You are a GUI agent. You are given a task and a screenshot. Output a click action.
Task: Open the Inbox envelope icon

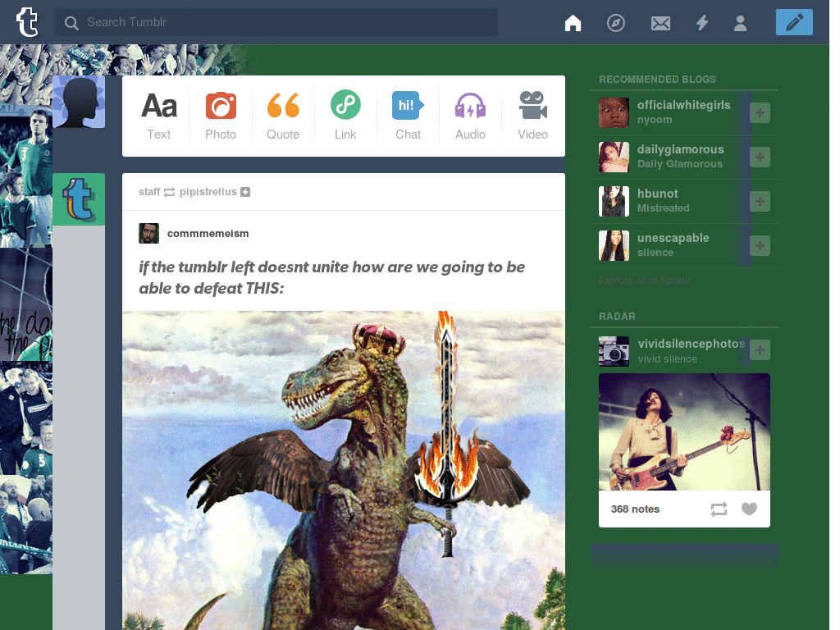(x=660, y=23)
